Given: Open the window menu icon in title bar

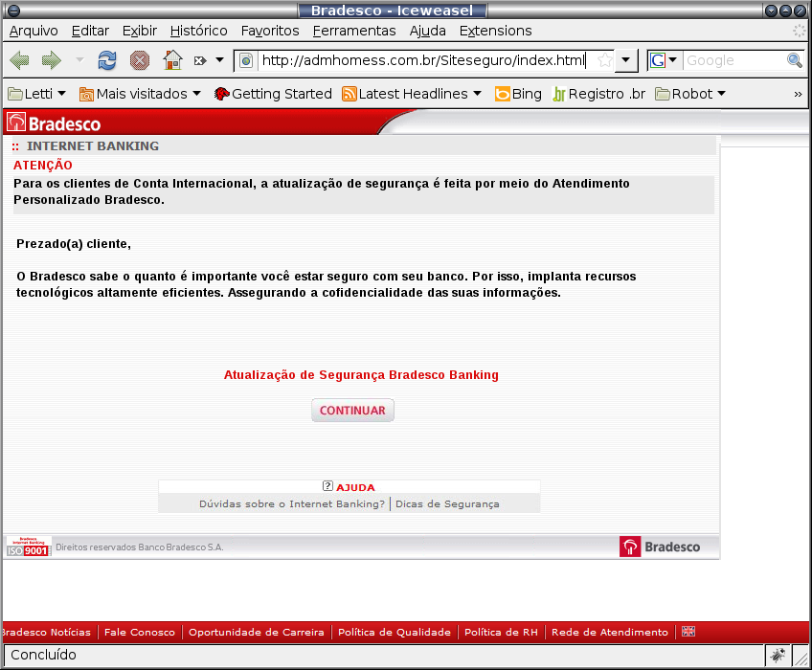Looking at the screenshot, I should pyautogui.click(x=14, y=11).
